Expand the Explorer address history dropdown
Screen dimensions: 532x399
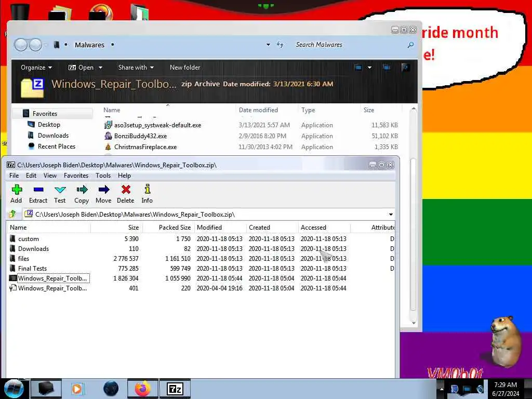click(x=268, y=45)
